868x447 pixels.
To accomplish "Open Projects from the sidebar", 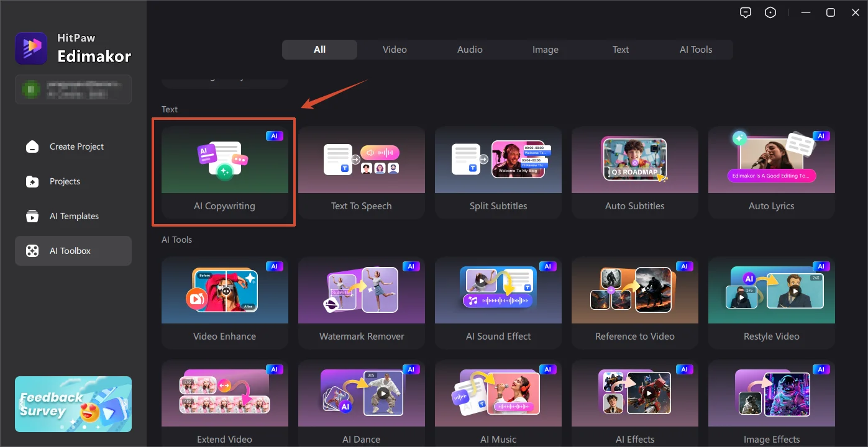I will [73, 181].
